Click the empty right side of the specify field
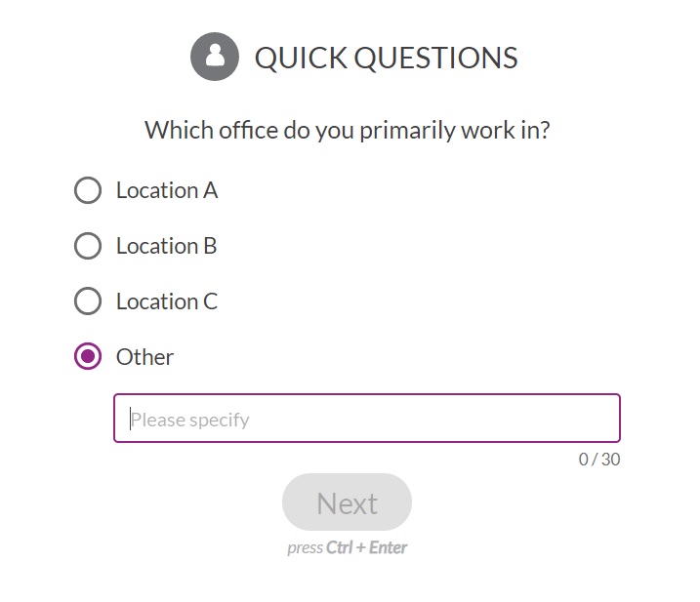 (491, 419)
